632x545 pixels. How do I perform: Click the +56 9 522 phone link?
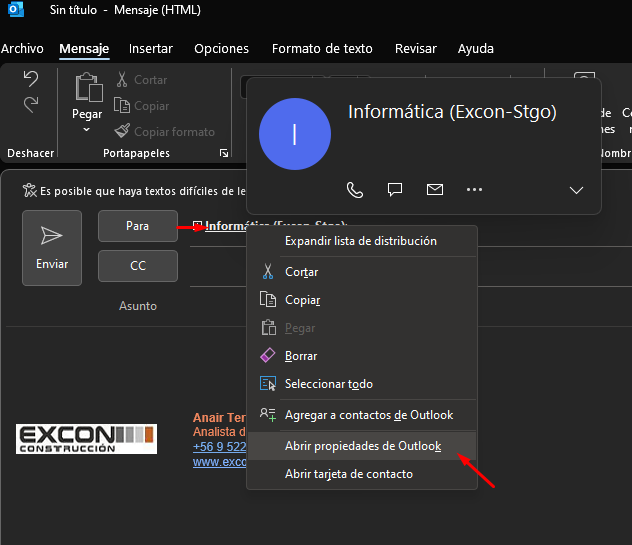219,447
